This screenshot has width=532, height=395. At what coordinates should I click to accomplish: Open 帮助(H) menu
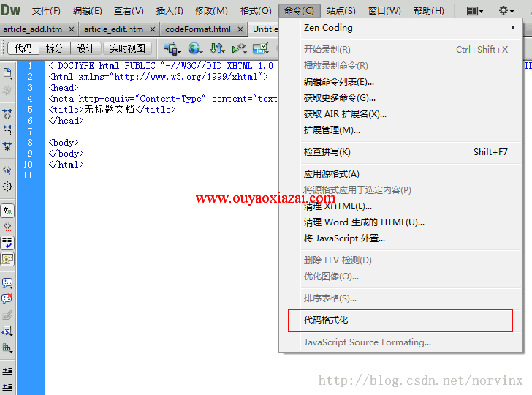click(429, 11)
